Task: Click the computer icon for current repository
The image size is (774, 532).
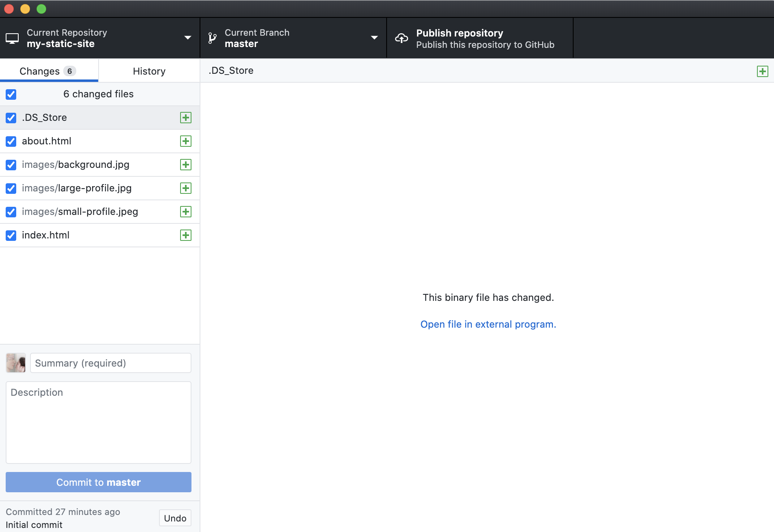Action: [12, 39]
